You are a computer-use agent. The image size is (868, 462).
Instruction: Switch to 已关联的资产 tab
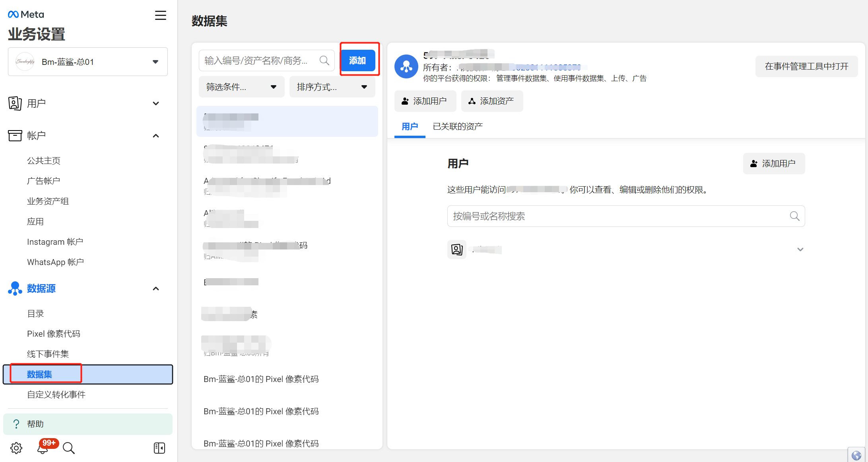(x=457, y=127)
